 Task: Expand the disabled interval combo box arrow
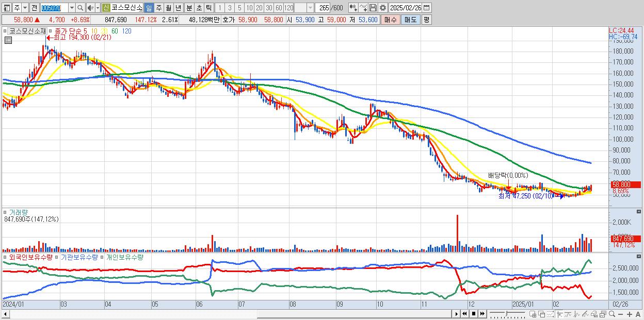coord(311,8)
